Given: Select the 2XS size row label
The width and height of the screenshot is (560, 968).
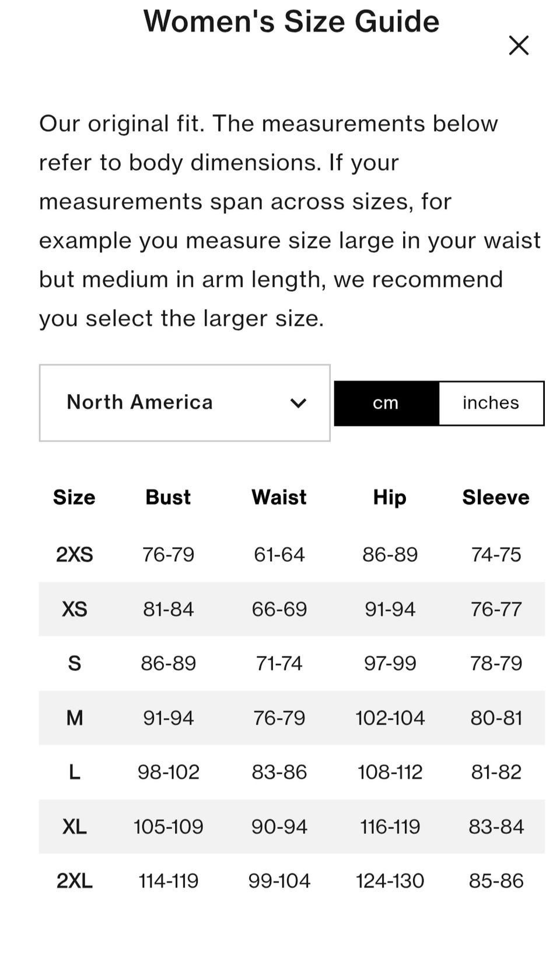Looking at the screenshot, I should [x=75, y=554].
